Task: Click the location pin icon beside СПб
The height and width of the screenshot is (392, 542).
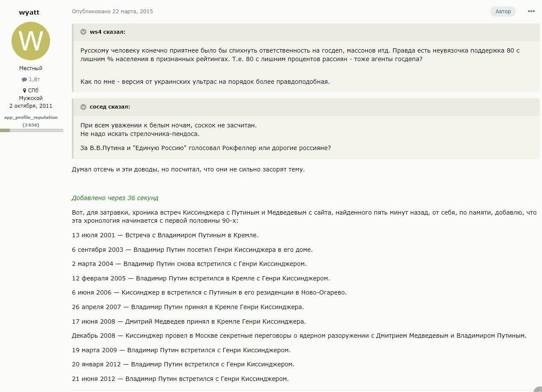Action: click(x=25, y=91)
